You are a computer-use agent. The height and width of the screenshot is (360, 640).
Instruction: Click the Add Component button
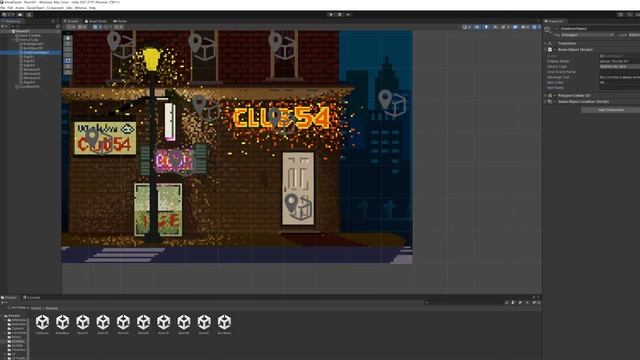click(x=611, y=110)
